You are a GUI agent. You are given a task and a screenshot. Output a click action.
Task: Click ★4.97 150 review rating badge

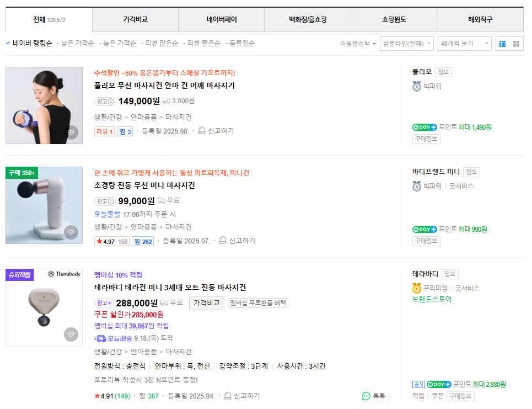[x=111, y=241]
